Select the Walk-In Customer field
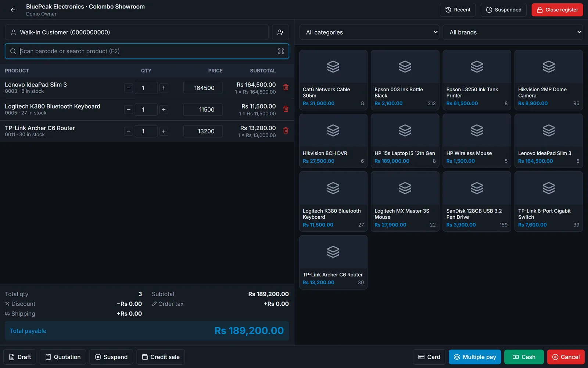This screenshot has height=368, width=588. click(x=137, y=32)
